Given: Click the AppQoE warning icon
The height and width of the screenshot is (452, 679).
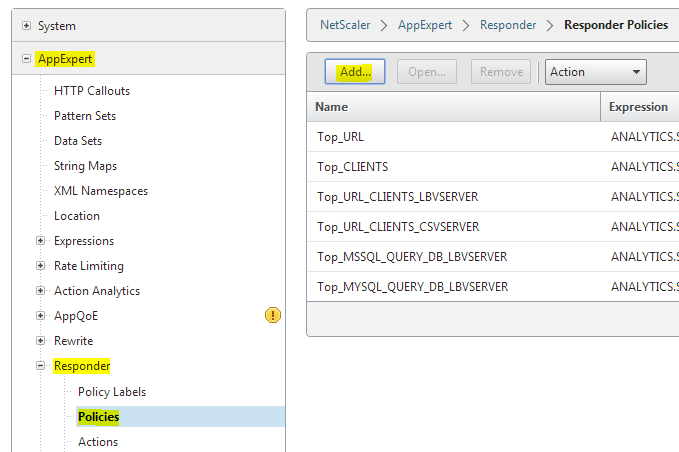Looking at the screenshot, I should coord(273,316).
